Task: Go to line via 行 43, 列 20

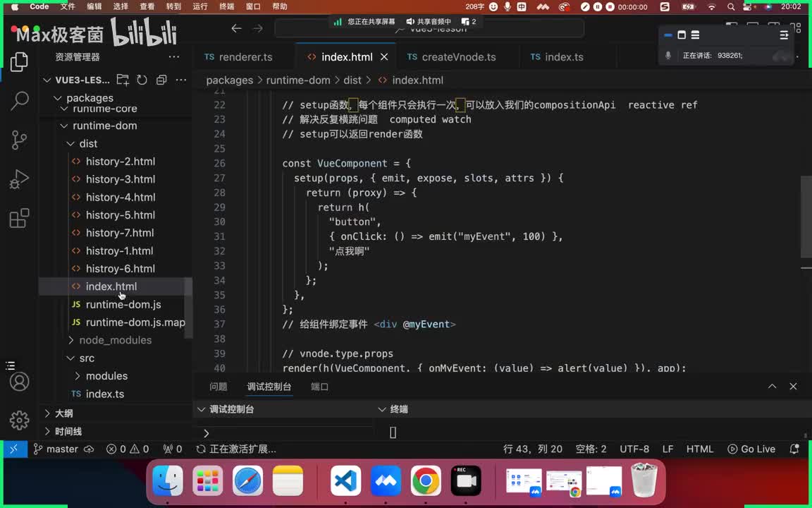Action: [533, 449]
